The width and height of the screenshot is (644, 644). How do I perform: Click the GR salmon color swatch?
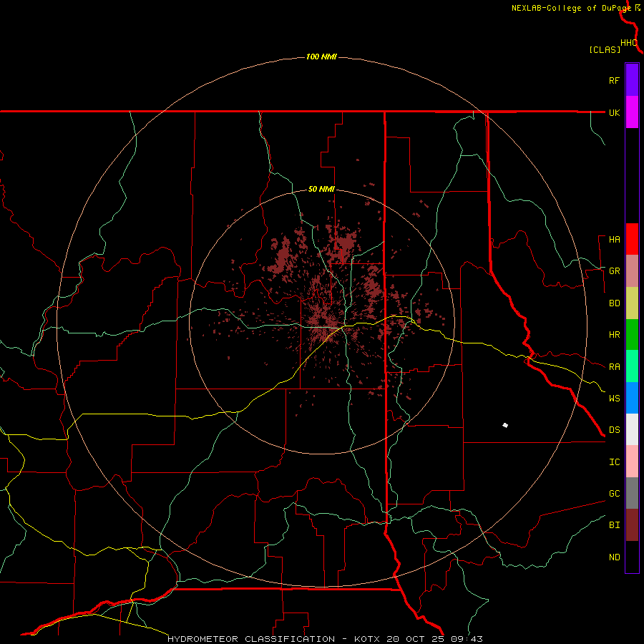(632, 271)
